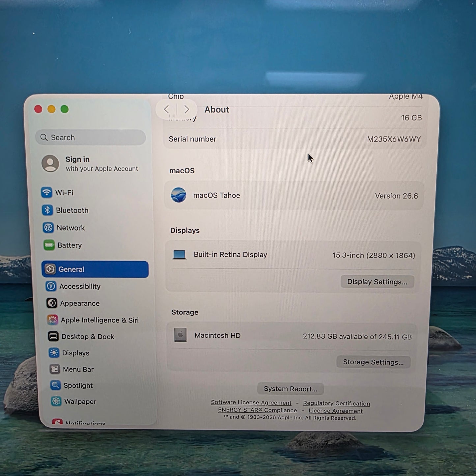476x476 pixels.
Task: Click the Macintosh HD drive icon
Action: (181, 335)
